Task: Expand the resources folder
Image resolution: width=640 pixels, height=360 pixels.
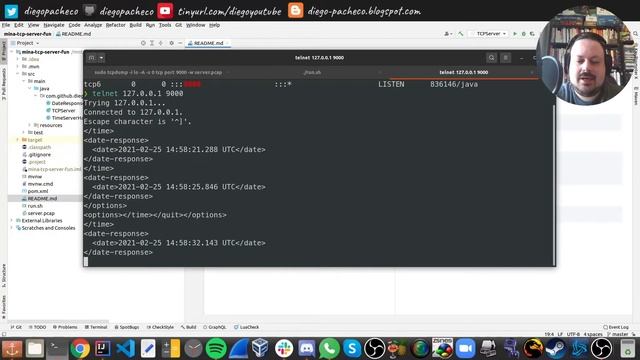Action: 30,125
